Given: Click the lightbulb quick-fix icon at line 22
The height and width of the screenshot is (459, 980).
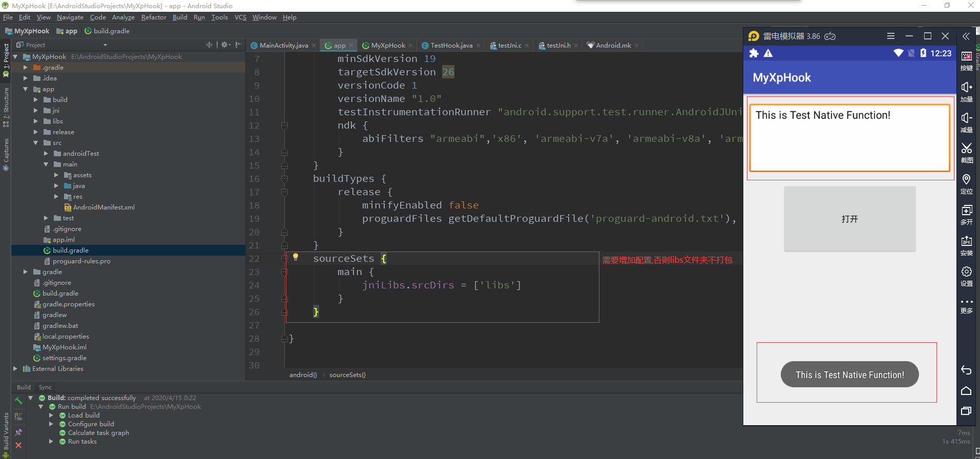Looking at the screenshot, I should (296, 257).
